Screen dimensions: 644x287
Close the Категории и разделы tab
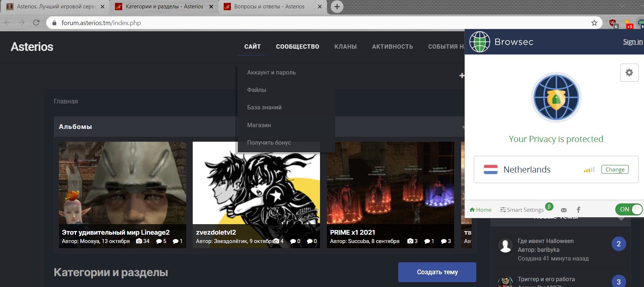click(211, 7)
